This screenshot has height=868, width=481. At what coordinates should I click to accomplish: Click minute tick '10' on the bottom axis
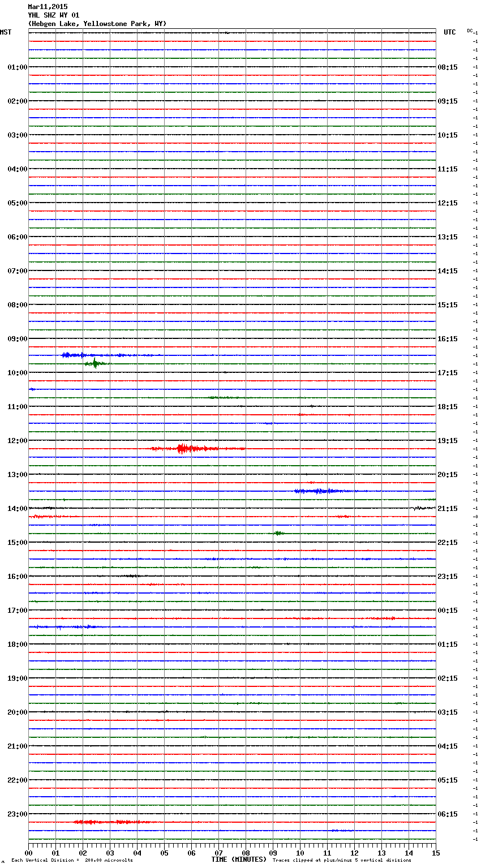click(300, 853)
